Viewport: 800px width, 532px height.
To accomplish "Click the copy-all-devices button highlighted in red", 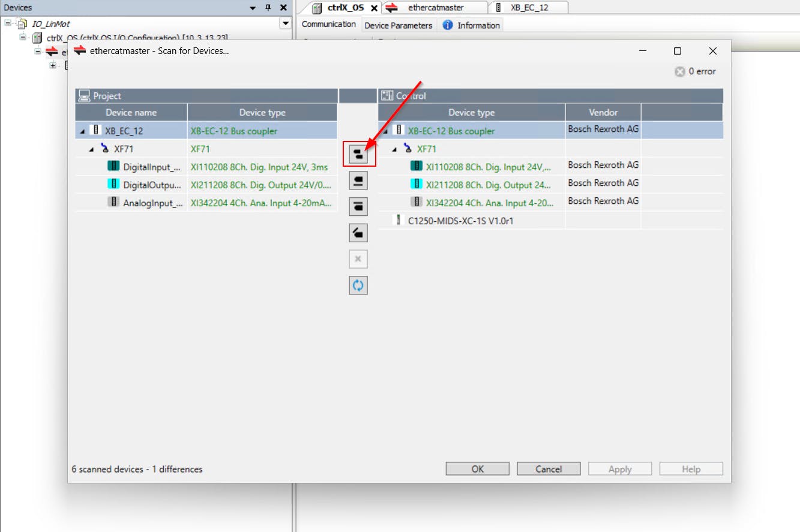I will [x=358, y=155].
